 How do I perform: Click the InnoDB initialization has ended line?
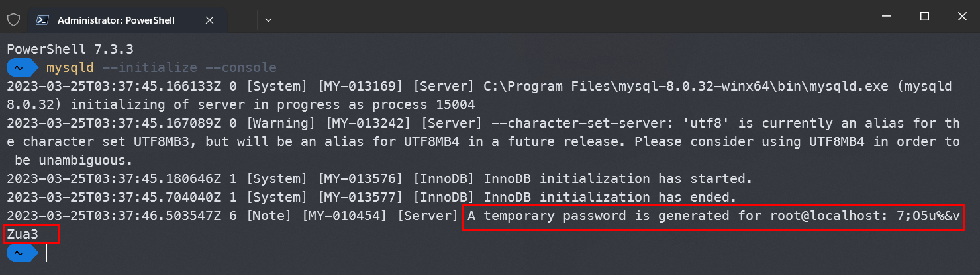(372, 197)
